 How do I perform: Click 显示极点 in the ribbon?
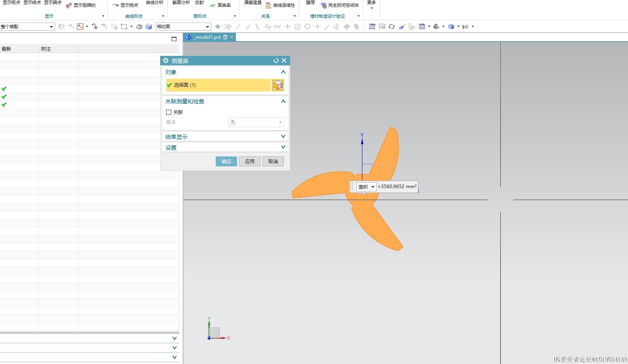(x=11, y=2)
